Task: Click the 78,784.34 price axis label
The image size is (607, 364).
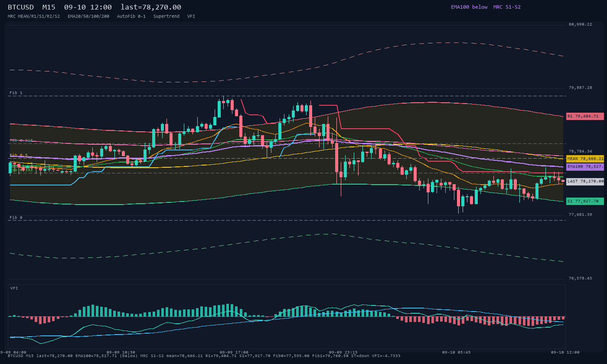Action: 580,151
